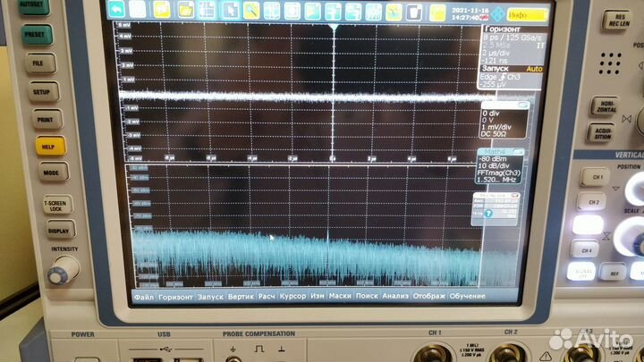Select the arrow pointer selection tool
644x362 pixels.
pos(230,10)
